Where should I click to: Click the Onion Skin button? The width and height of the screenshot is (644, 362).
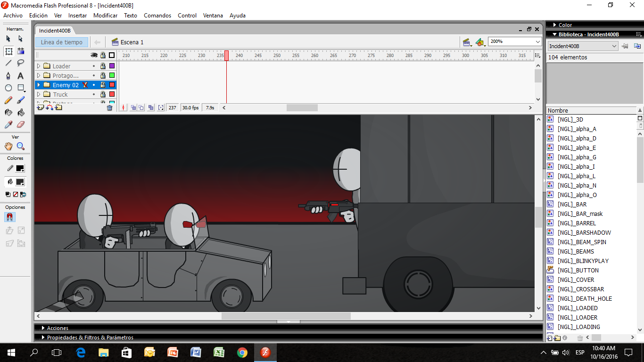[134, 107]
